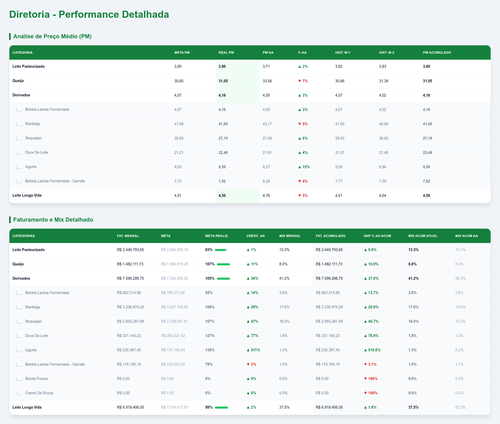Click Bebida Lactea Garrafa's red Cresc. AA indicator
Screen dimensions: 500x424
coord(252,365)
